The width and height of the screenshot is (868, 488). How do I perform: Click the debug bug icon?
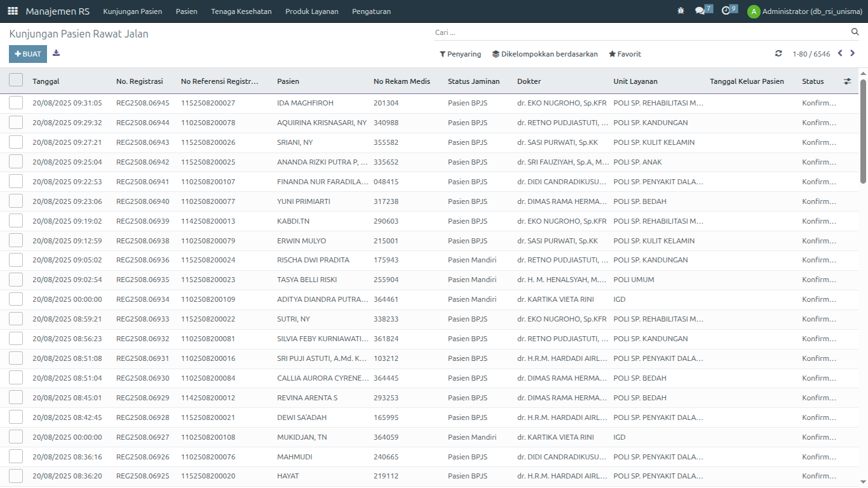[x=681, y=11]
